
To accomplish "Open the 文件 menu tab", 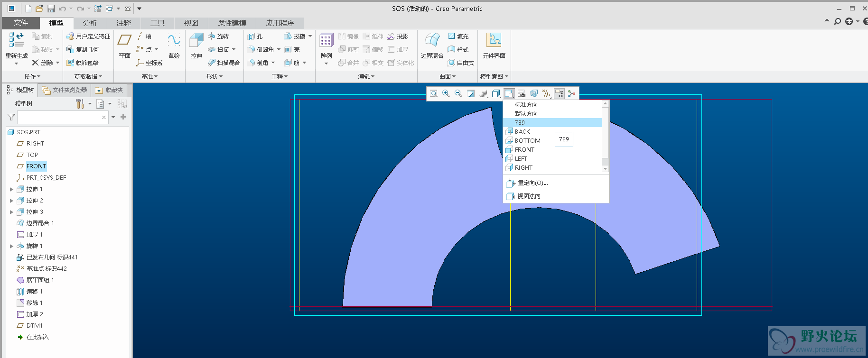I will tap(21, 23).
